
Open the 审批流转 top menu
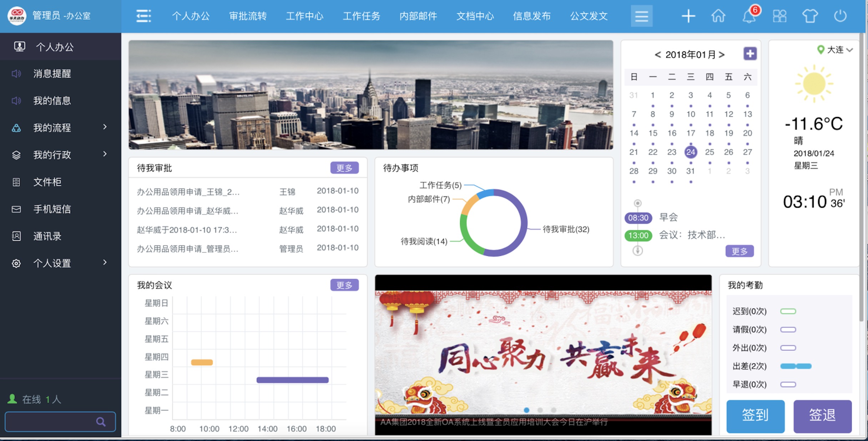(248, 16)
